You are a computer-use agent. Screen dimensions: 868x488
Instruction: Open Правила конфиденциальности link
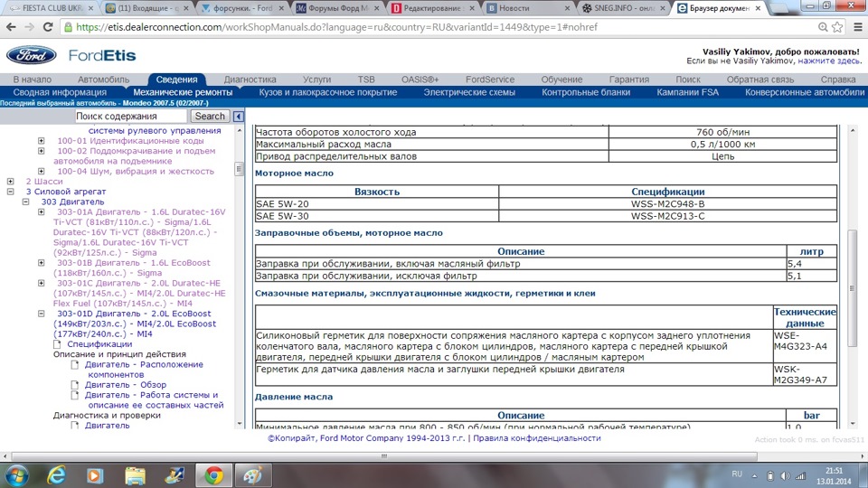coord(537,438)
